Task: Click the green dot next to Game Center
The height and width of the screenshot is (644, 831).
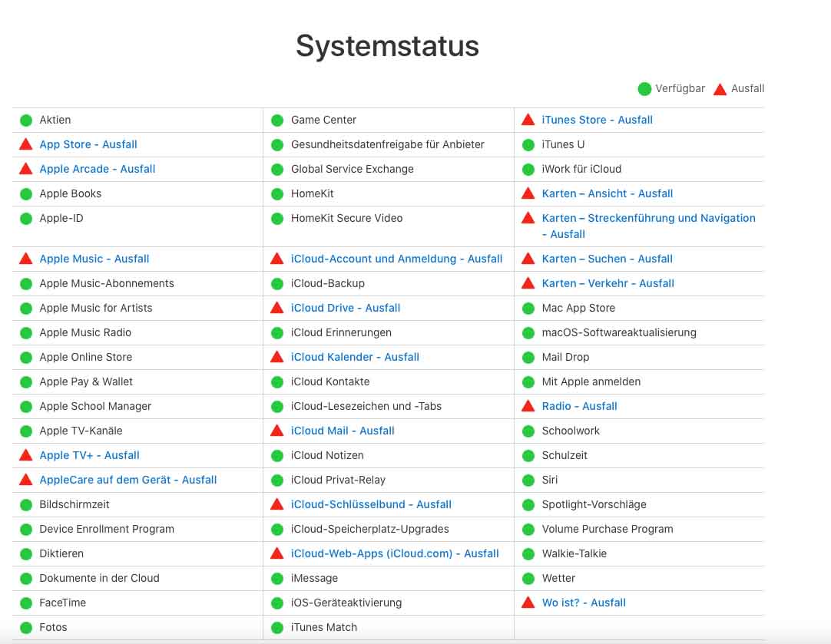Action: [x=277, y=121]
